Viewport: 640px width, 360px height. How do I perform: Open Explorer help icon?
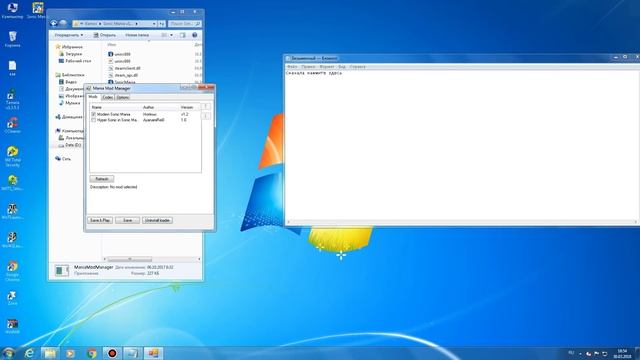click(195, 35)
